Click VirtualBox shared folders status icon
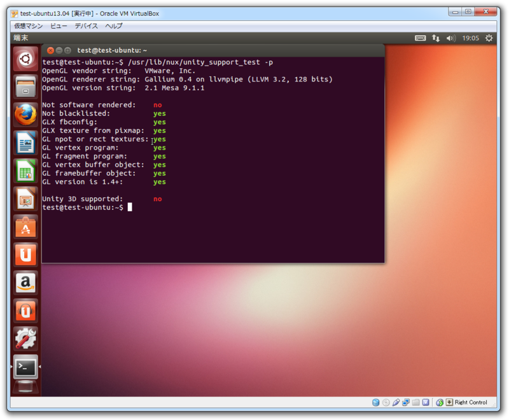509x420 pixels. [x=416, y=402]
